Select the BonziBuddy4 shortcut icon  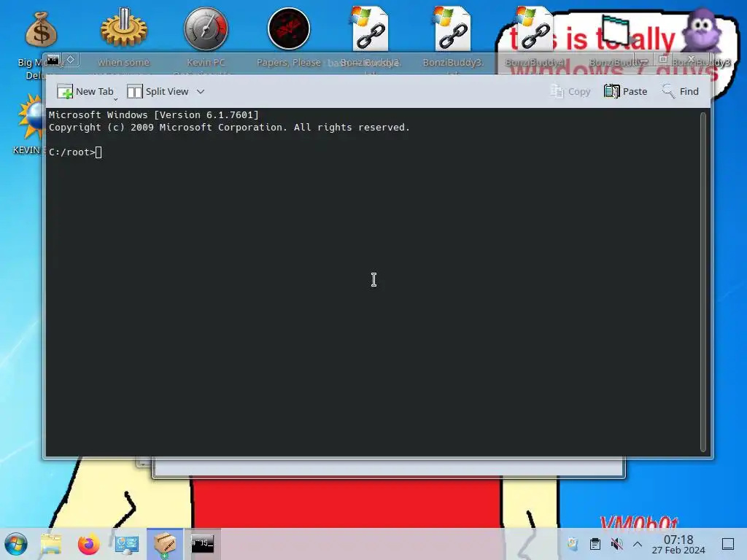tap(535, 29)
